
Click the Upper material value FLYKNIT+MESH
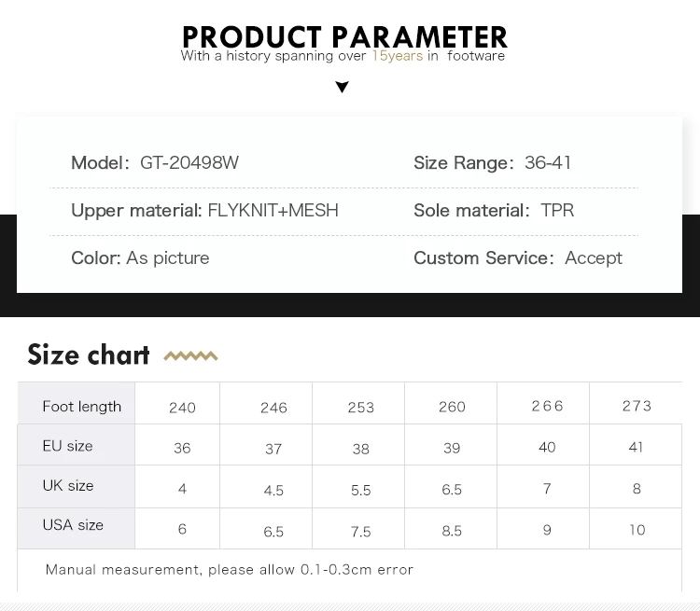click(273, 210)
